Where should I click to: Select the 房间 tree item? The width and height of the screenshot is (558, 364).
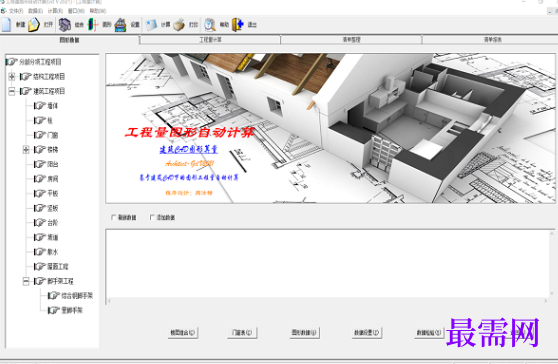click(x=52, y=179)
